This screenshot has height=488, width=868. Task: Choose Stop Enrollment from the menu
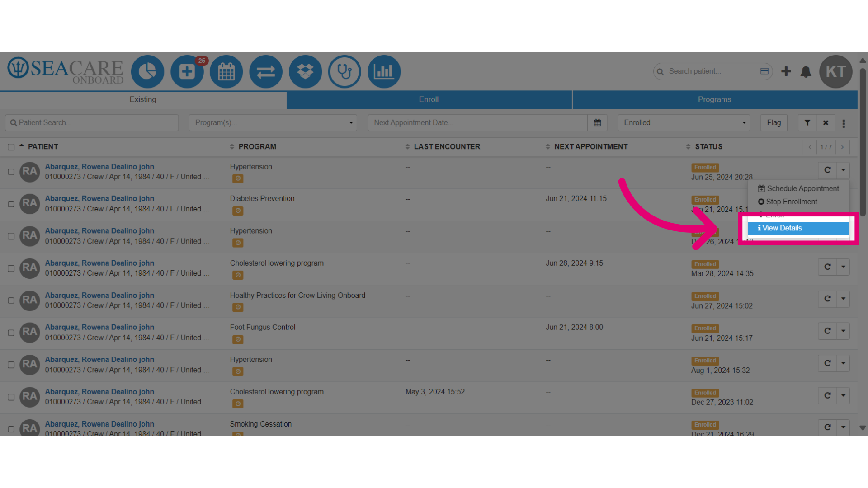coord(798,202)
